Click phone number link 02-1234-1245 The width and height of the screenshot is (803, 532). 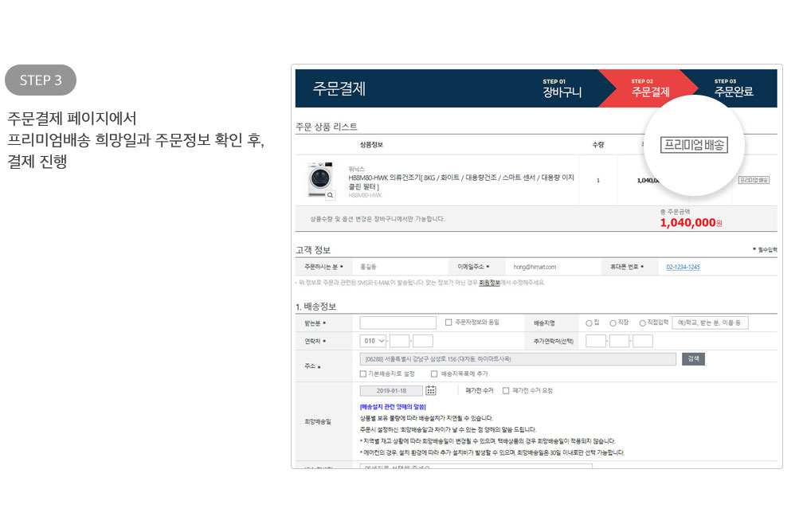[684, 267]
